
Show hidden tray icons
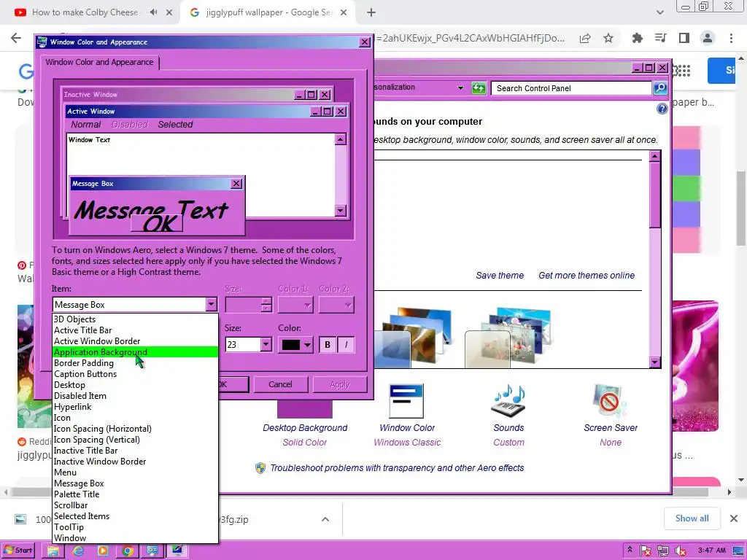(630, 551)
